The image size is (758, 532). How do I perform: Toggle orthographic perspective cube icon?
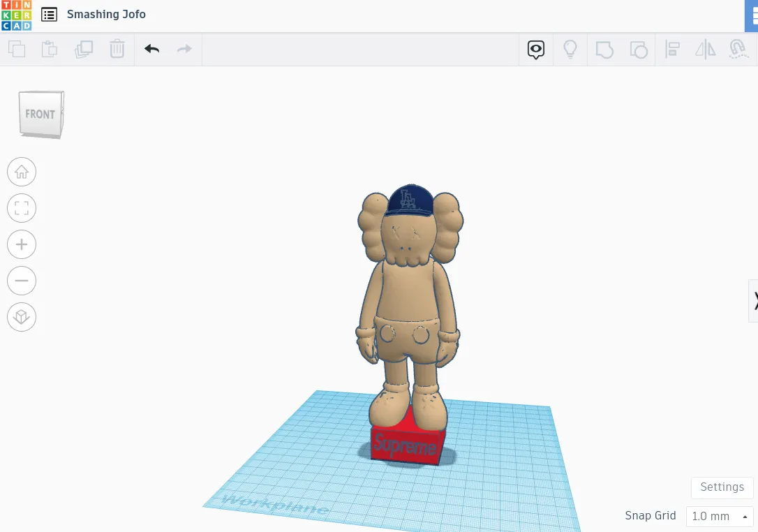coord(22,317)
